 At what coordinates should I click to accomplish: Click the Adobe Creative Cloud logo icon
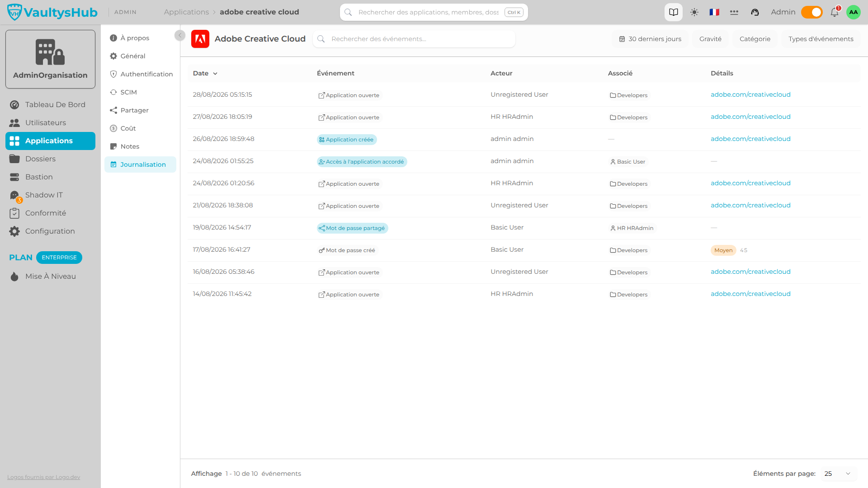[200, 39]
